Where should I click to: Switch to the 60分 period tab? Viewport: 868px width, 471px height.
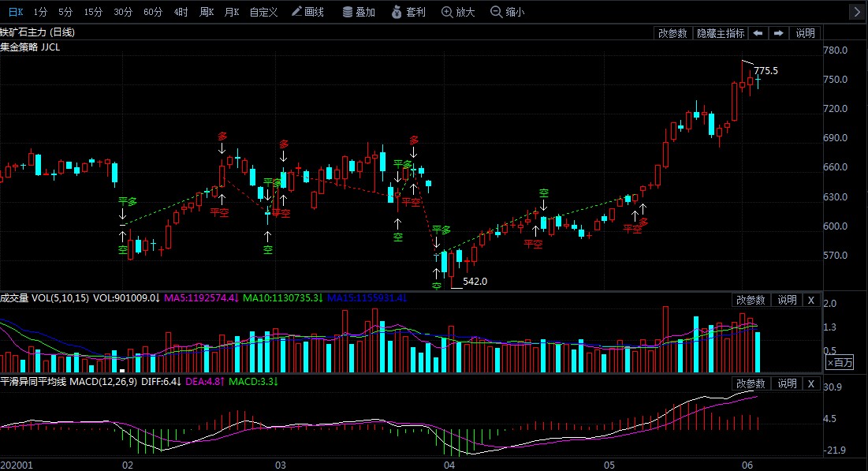(x=153, y=12)
